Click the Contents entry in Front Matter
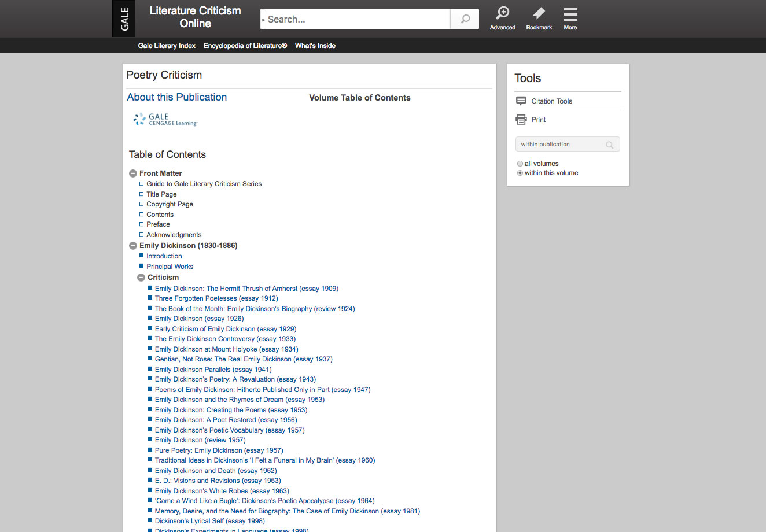766x532 pixels. 160,215
